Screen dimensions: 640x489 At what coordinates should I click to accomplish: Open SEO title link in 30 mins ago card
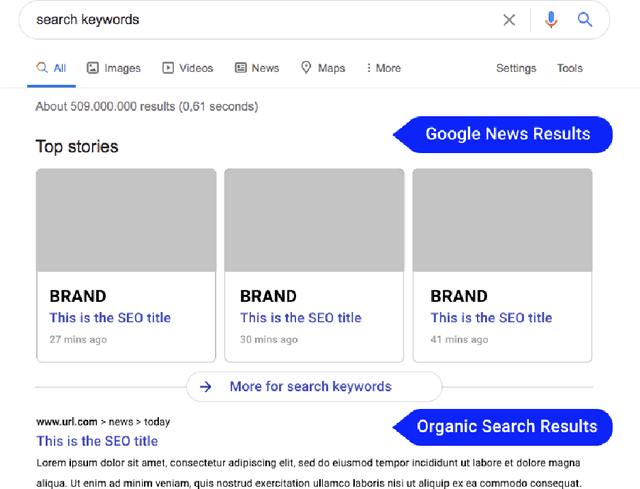pyautogui.click(x=300, y=318)
